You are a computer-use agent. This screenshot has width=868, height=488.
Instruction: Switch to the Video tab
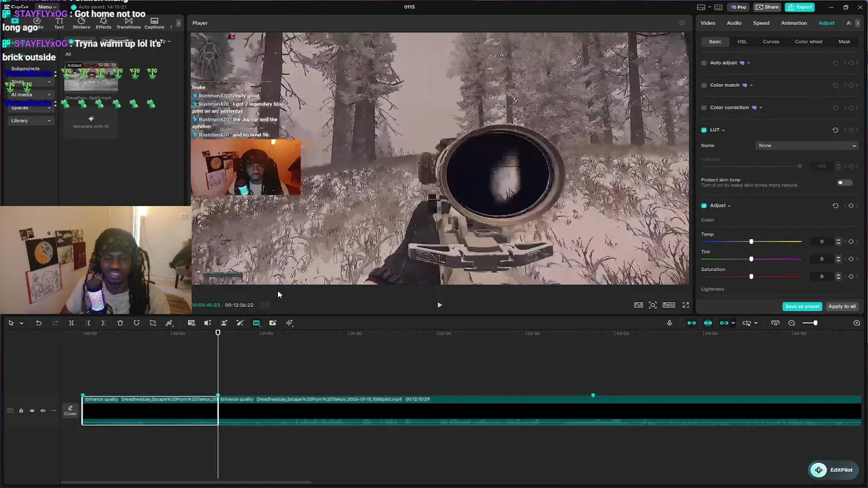tap(708, 23)
